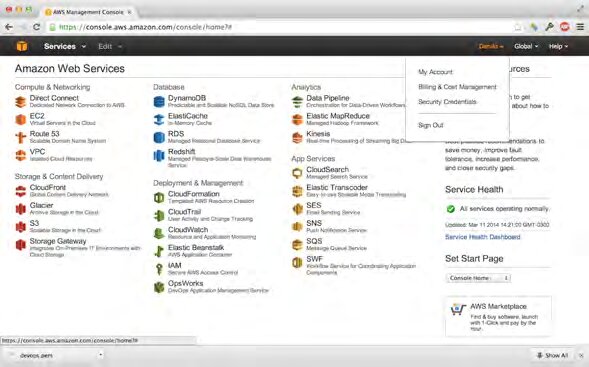The image size is (589, 367).
Task: Open the Elastic MapReduce icon
Action: (298, 120)
